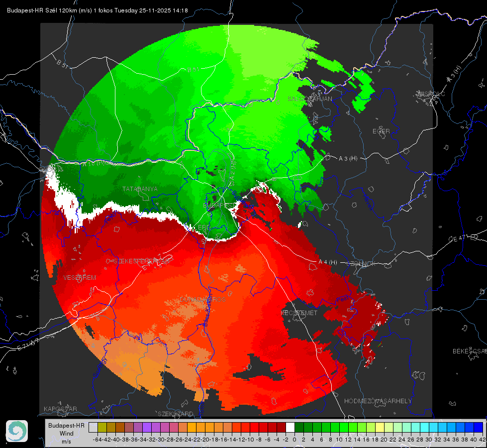
Task: Click the 20 value on the legend
Action: click(x=384, y=440)
